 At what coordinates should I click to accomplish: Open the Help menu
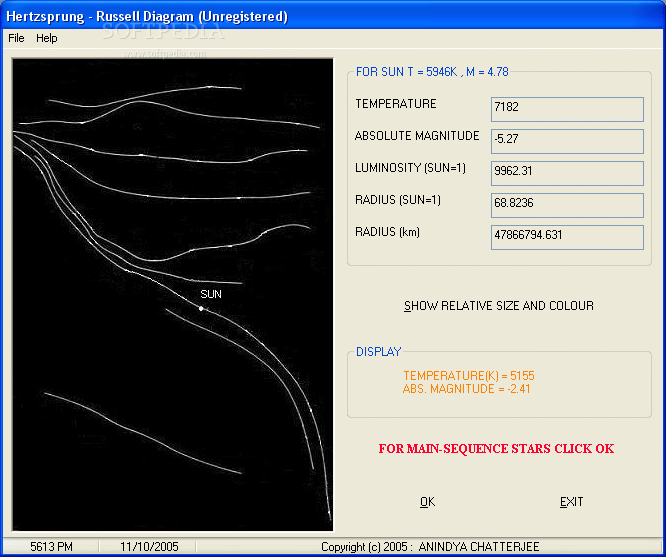click(x=46, y=38)
